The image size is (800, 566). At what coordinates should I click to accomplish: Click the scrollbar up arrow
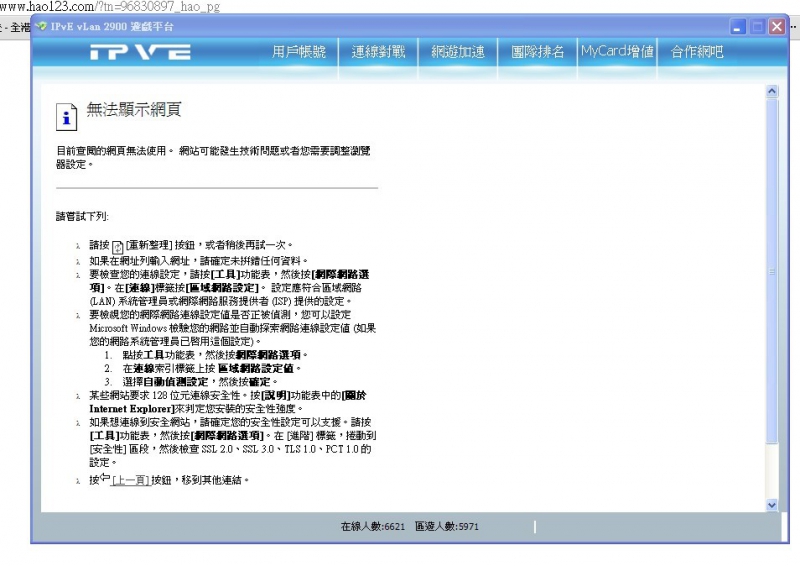(x=771, y=91)
